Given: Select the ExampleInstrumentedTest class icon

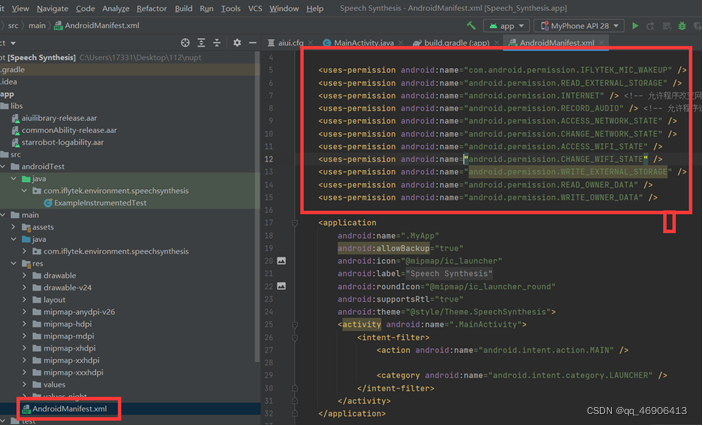Looking at the screenshot, I should click(x=48, y=203).
